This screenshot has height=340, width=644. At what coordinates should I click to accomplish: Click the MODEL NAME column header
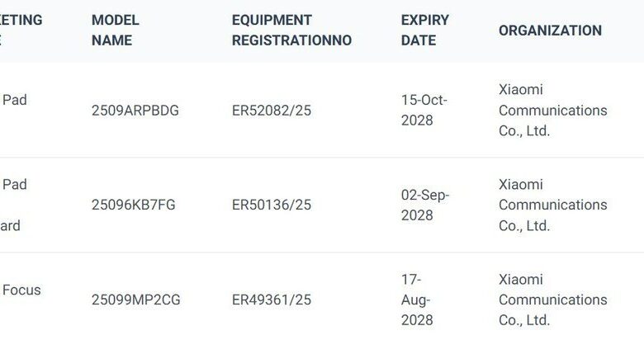pyautogui.click(x=116, y=31)
